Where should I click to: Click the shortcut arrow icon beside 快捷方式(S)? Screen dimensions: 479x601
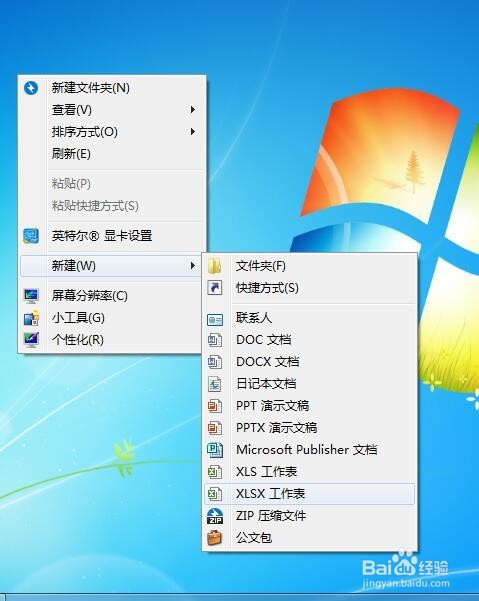point(215,287)
